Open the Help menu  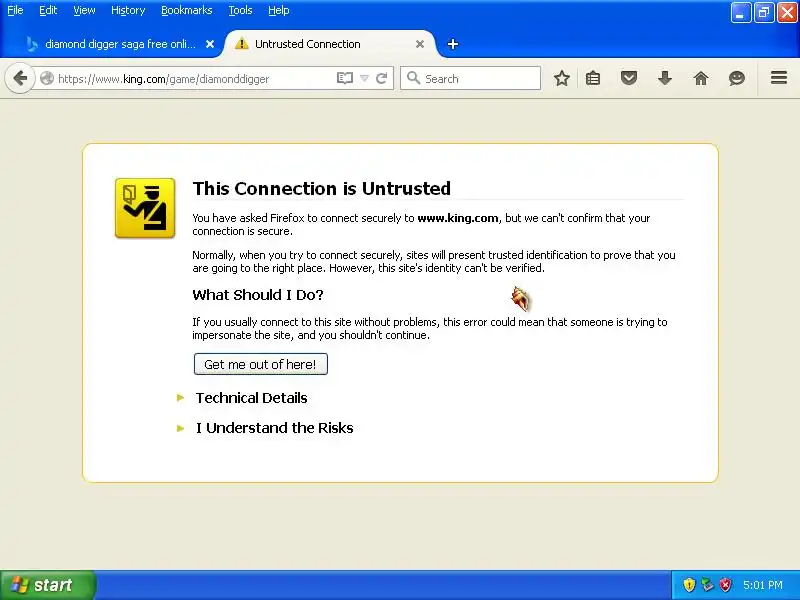click(279, 10)
